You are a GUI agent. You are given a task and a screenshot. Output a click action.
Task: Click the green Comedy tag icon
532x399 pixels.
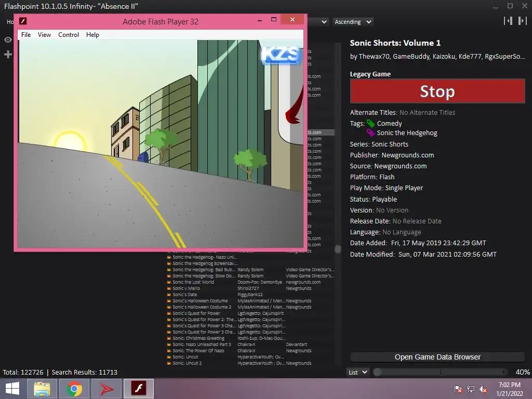[370, 124]
